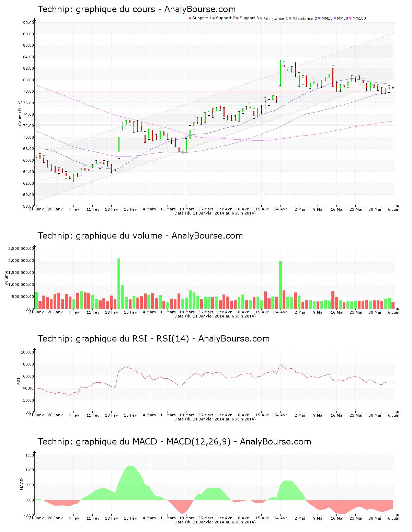Click the '1er Avr' date on the RSI chart
The width and height of the screenshot is (412, 532).
(225, 415)
